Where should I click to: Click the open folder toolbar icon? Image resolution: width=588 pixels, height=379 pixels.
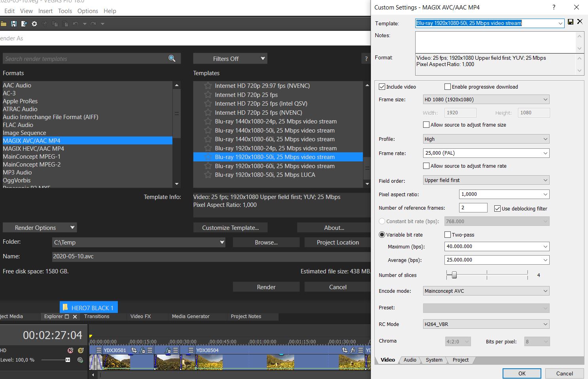click(4, 24)
